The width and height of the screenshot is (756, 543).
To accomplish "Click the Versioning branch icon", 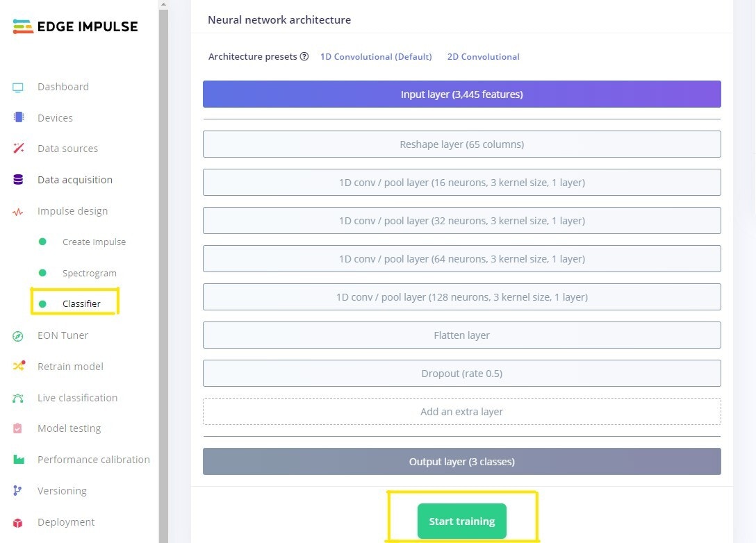I will [17, 490].
